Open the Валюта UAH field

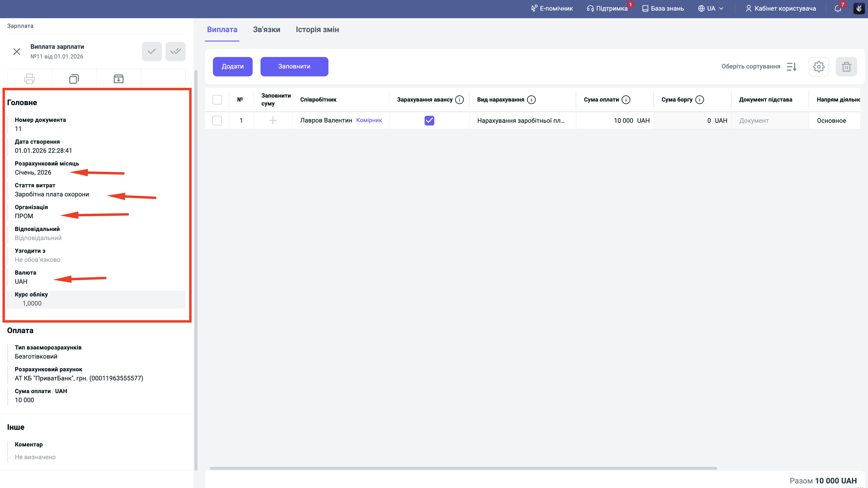(21, 282)
